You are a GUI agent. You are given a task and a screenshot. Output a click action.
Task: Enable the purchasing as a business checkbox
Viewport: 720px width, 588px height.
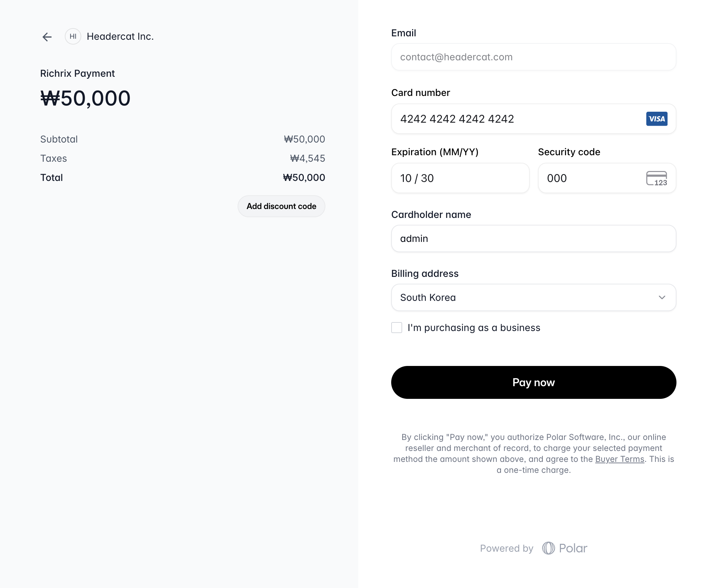click(x=397, y=328)
